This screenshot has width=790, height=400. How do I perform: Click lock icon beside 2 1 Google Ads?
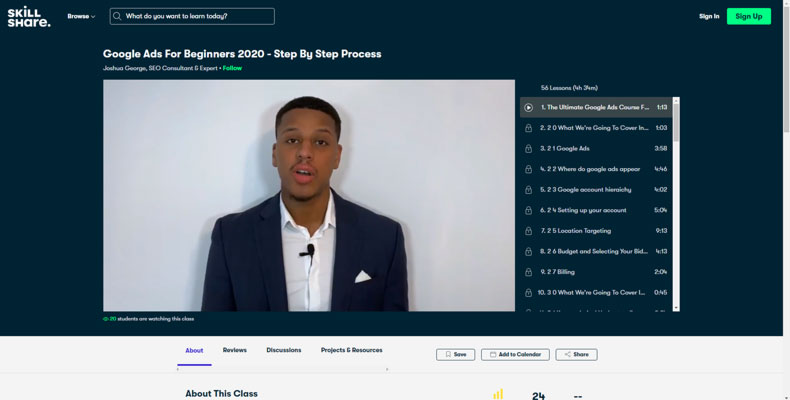529,149
